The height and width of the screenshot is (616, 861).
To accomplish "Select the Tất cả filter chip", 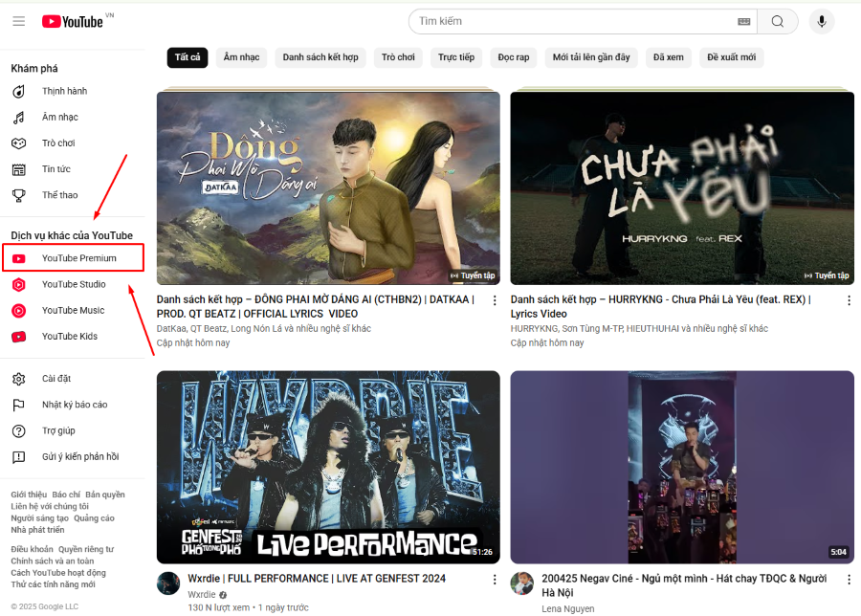I will pyautogui.click(x=188, y=57).
